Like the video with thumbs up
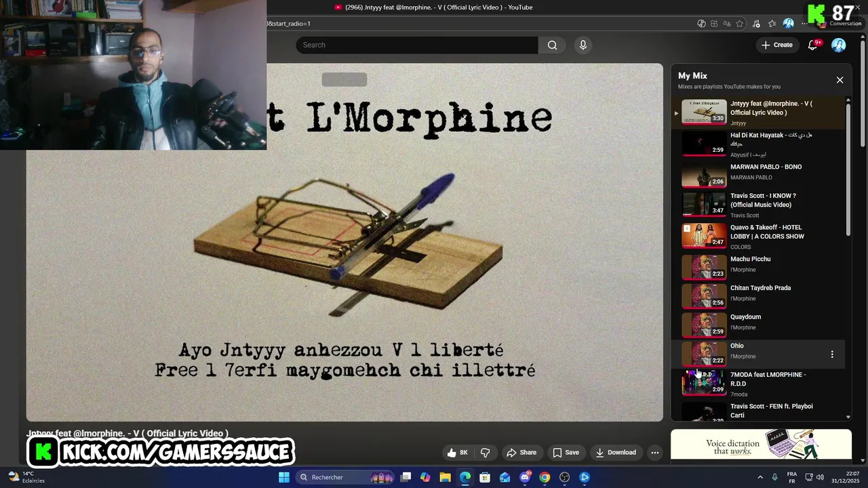Viewport: 868px width, 488px height. click(x=458, y=452)
